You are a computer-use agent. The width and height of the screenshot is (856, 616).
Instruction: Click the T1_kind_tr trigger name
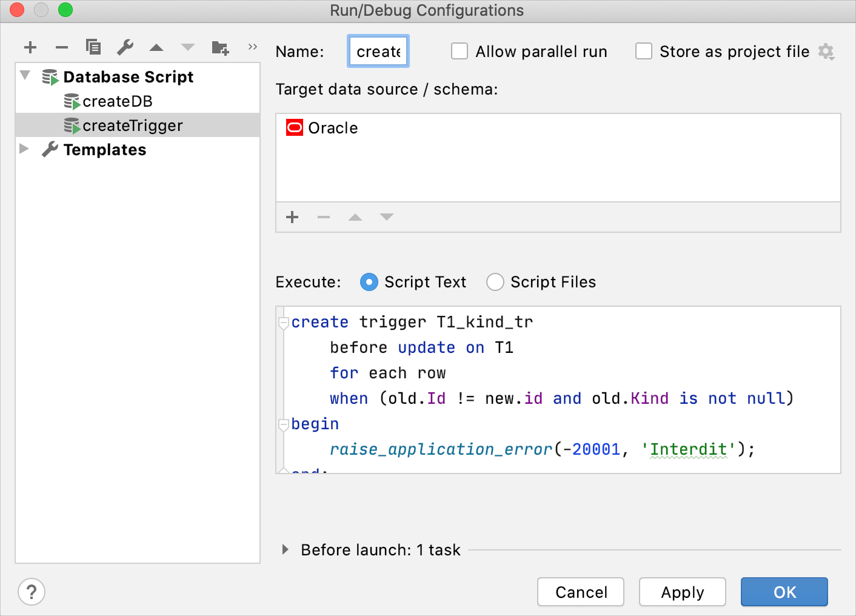point(485,322)
